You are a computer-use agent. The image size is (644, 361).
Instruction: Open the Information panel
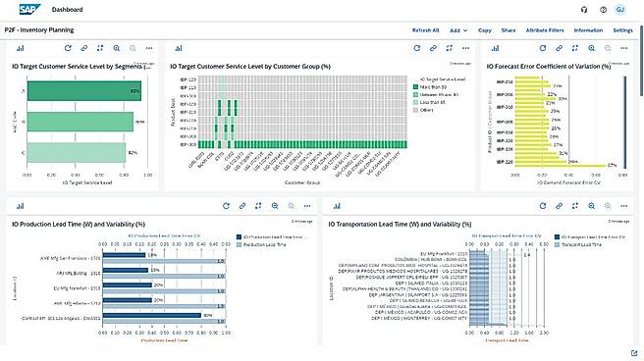click(x=588, y=30)
